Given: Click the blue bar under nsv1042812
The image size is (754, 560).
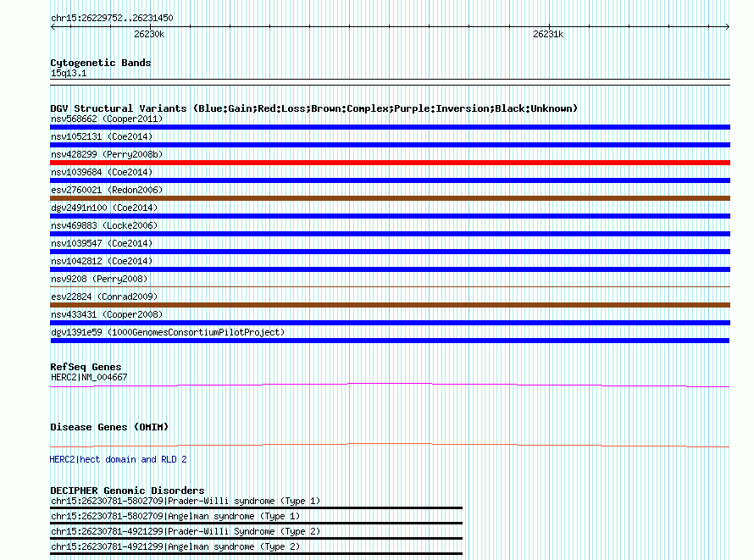Looking at the screenshot, I should pos(390,269).
